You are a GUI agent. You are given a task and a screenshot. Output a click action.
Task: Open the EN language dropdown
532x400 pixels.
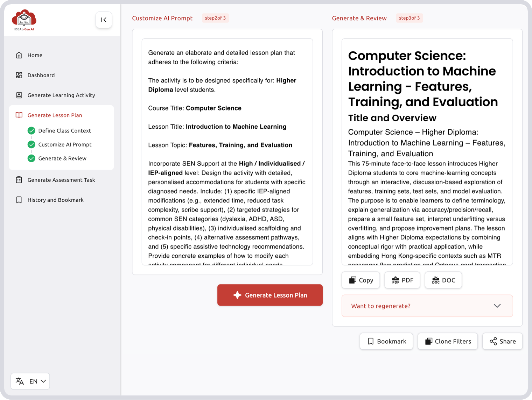click(30, 381)
